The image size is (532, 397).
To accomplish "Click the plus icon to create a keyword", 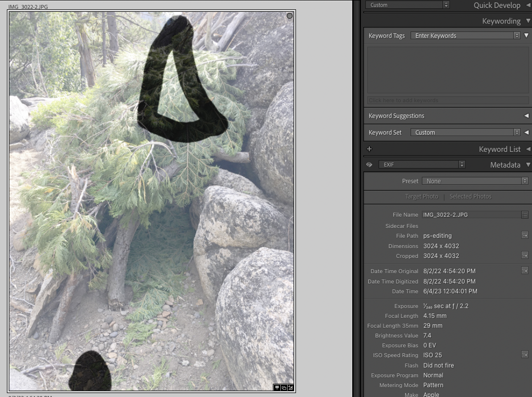I will 369,148.
